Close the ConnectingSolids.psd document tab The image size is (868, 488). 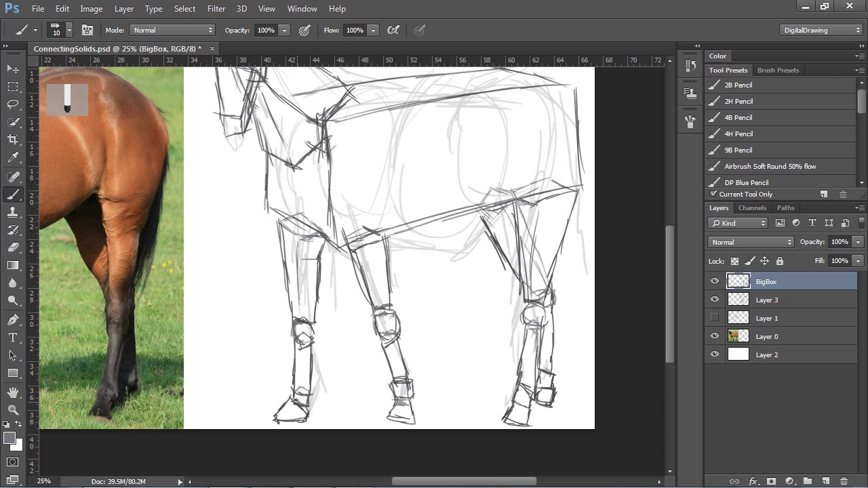click(212, 49)
